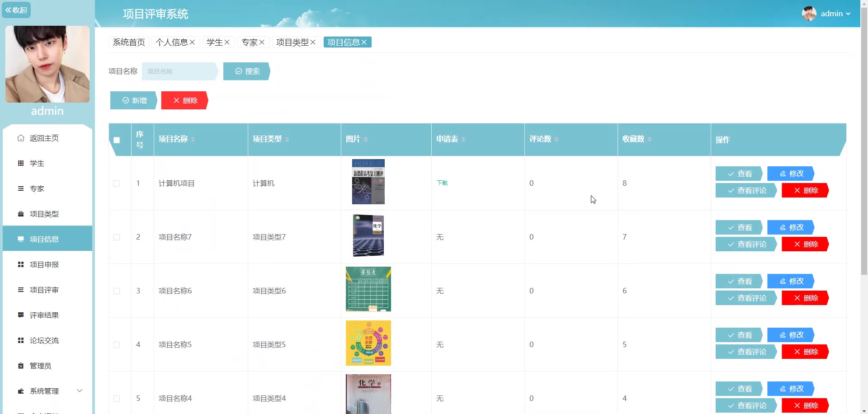The width and height of the screenshot is (868, 414).
Task: Open the 项目名称6 课程表 image
Action: point(368,289)
